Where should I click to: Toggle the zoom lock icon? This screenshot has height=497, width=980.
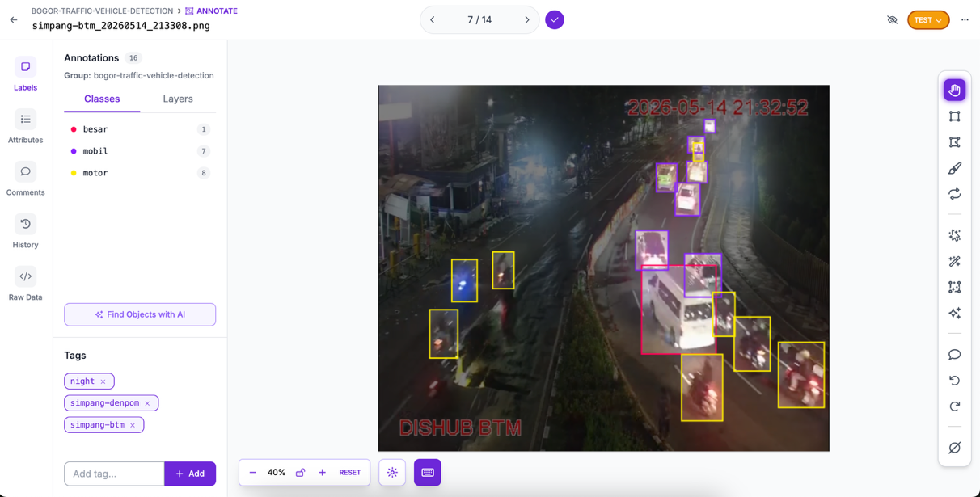[300, 473]
